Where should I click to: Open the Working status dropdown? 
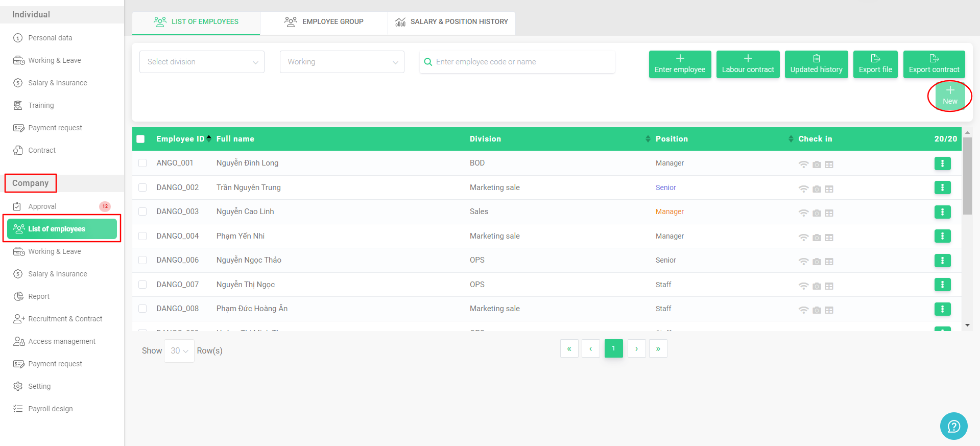[342, 62]
